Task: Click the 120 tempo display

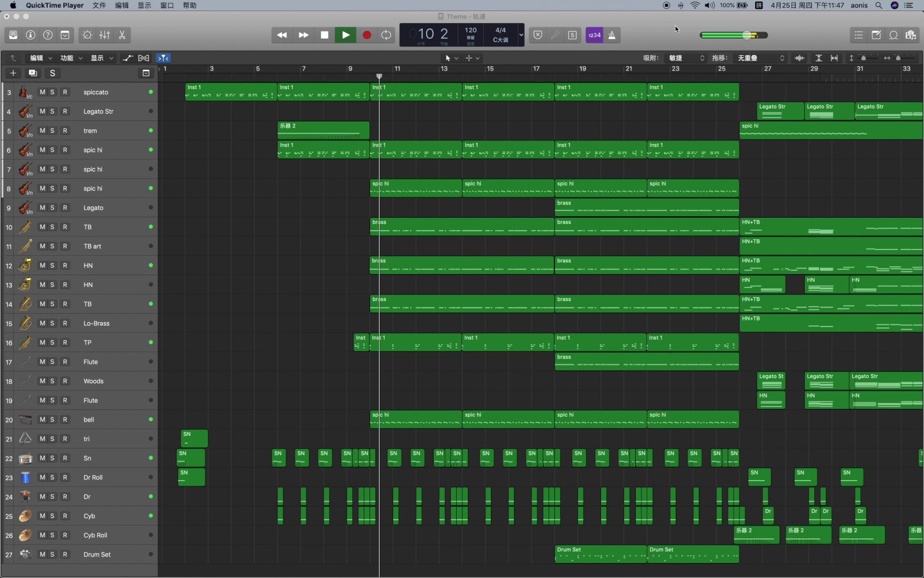Action: 471,31
